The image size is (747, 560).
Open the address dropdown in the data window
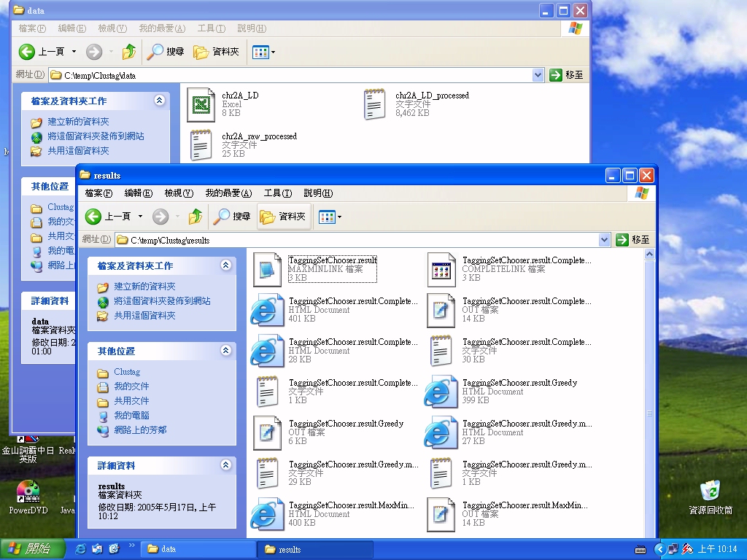(x=538, y=75)
